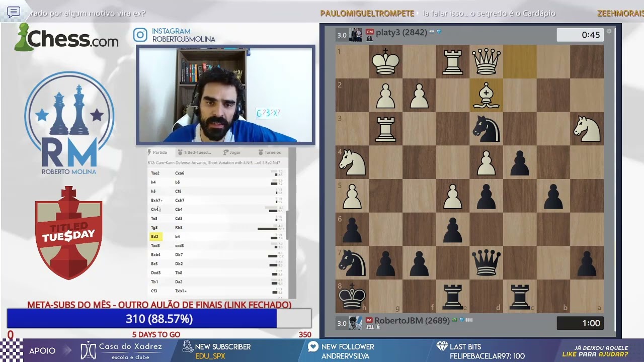Viewport: 644px width, 362px height.
Task: Click the webcam video feed
Action: 225,95
